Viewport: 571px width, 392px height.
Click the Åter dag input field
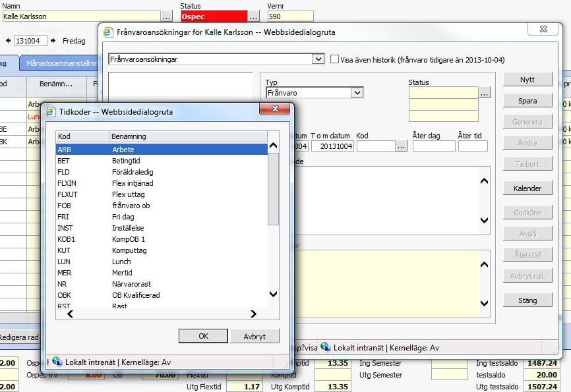(x=434, y=146)
